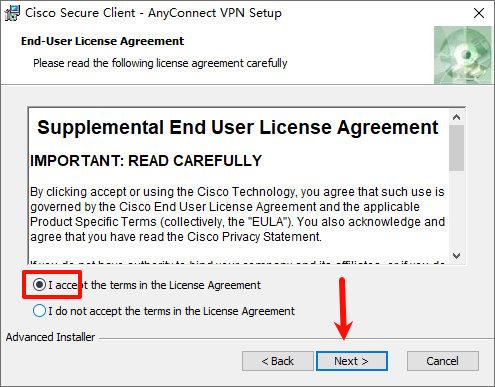This screenshot has height=387, width=495.
Task: Click the license scrollbar down arrow
Action: coord(456,256)
